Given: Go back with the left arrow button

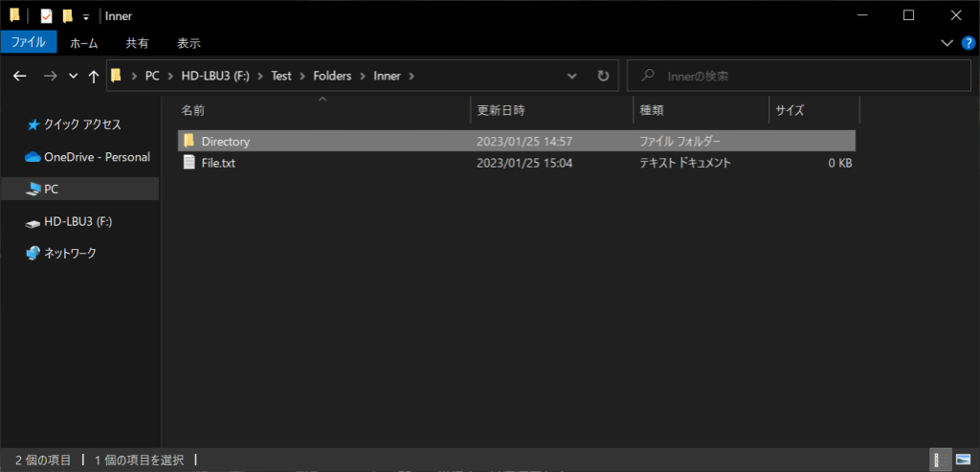Looking at the screenshot, I should (20, 77).
